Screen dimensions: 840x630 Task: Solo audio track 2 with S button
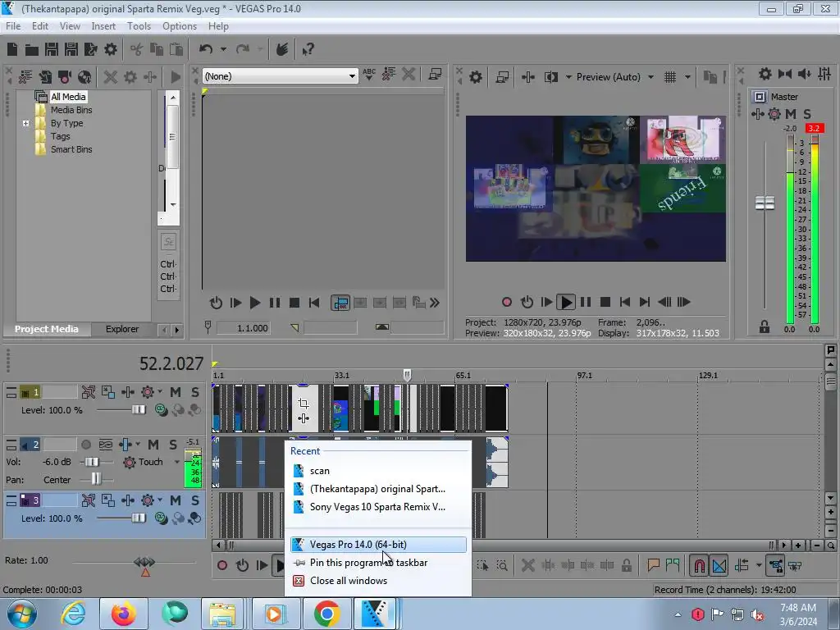[172, 445]
